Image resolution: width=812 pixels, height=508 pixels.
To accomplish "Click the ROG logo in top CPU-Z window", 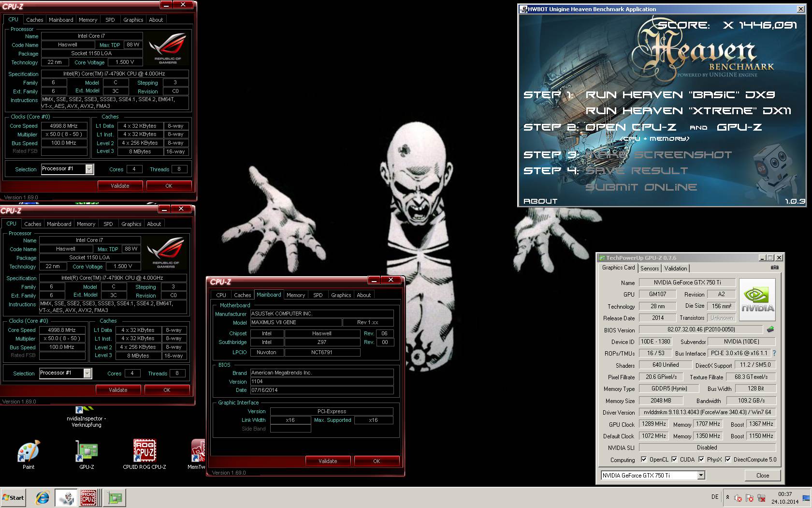I will [167, 48].
